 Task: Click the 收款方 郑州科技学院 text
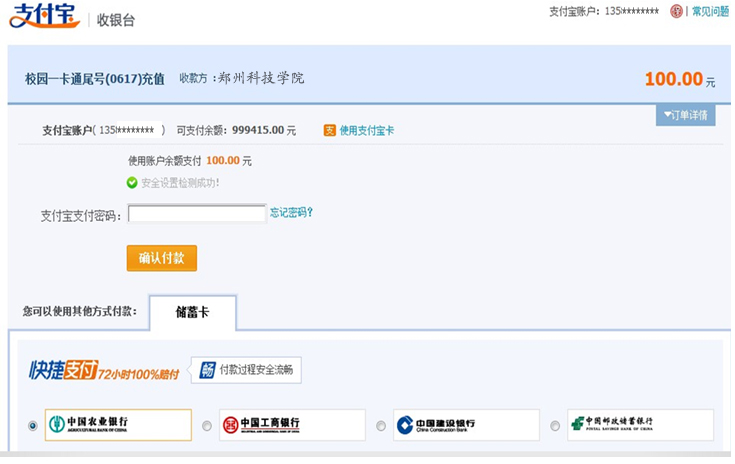242,78
